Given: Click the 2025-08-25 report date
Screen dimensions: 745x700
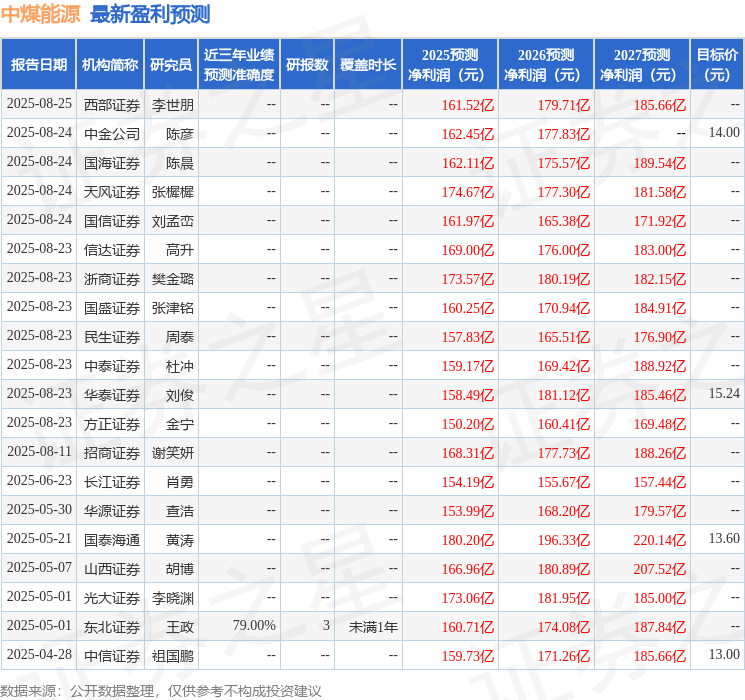Looking at the screenshot, I should (39, 103).
